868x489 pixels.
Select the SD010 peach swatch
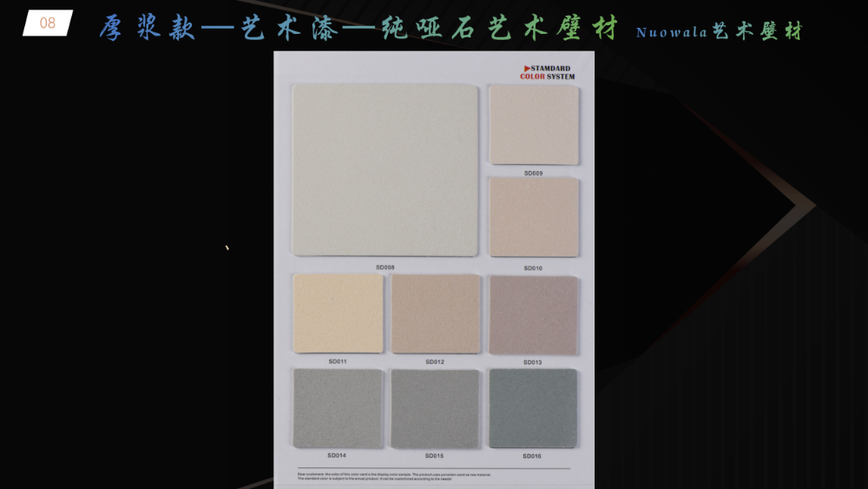(534, 217)
